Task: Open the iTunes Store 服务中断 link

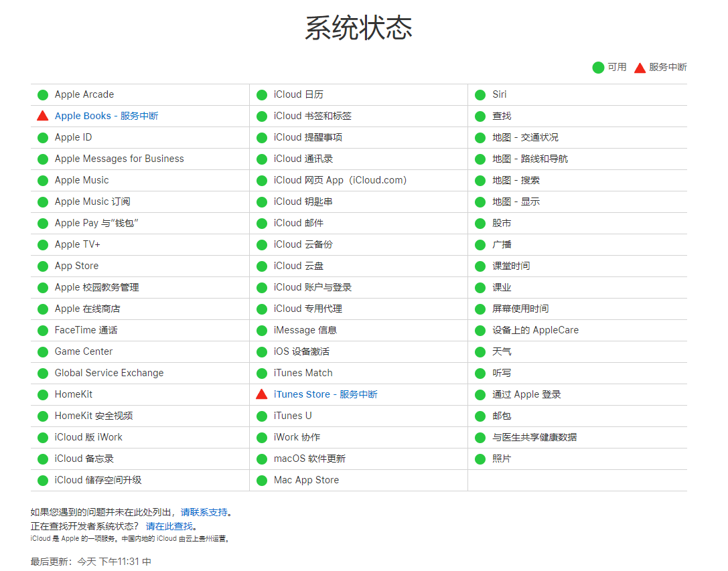Action: 325,394
